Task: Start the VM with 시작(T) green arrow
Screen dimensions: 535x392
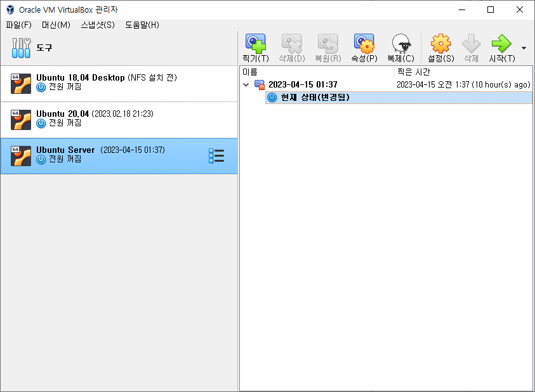Action: coord(501,48)
